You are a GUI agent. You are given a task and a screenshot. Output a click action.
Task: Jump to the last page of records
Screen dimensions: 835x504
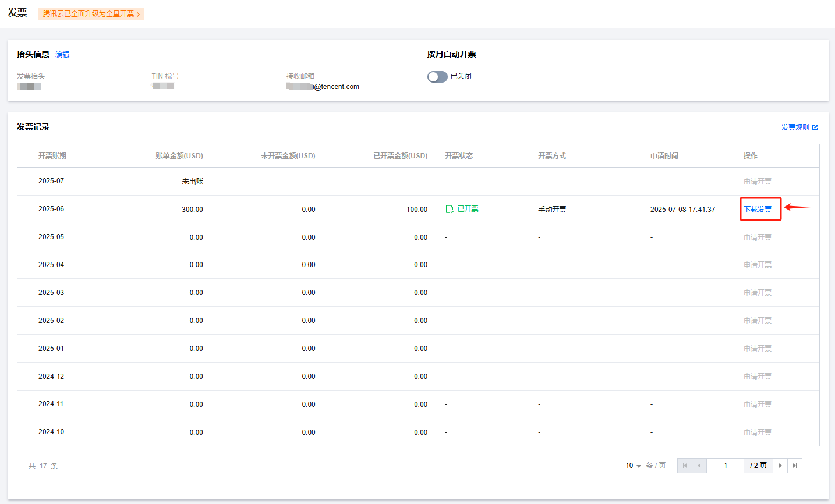(x=795, y=466)
